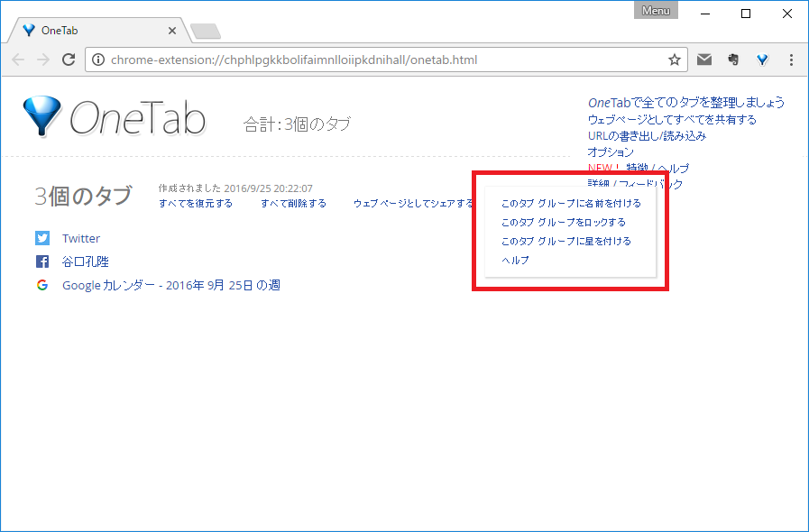The height and width of the screenshot is (532, 809).
Task: Choose このタブ グループをロックする from menu
Action: coord(563,222)
